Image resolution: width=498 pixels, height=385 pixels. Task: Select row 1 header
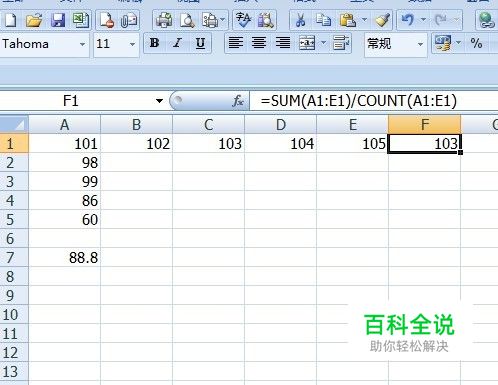[14, 144]
